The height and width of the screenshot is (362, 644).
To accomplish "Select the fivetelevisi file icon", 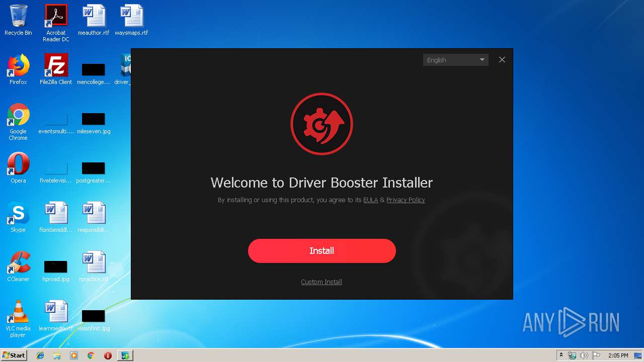I will click(x=56, y=172).
